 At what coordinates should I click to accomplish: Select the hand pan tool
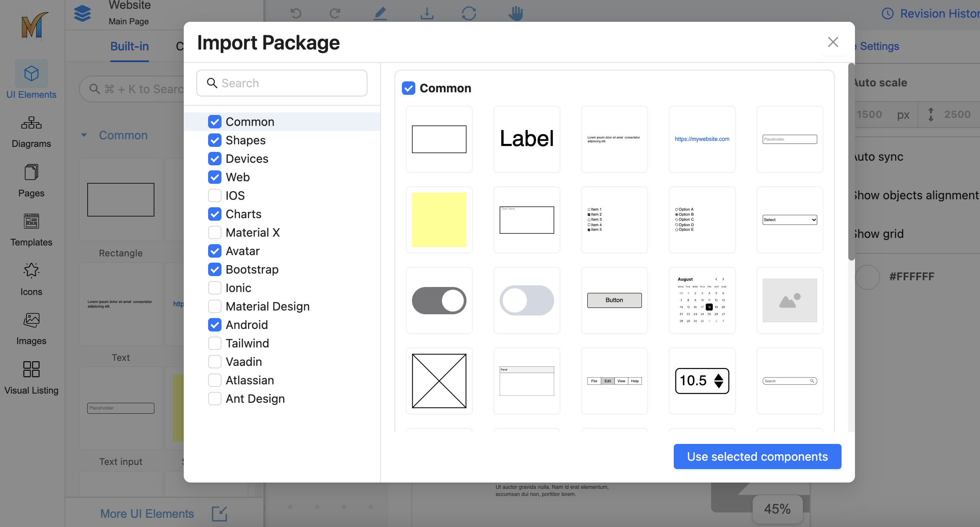[516, 13]
